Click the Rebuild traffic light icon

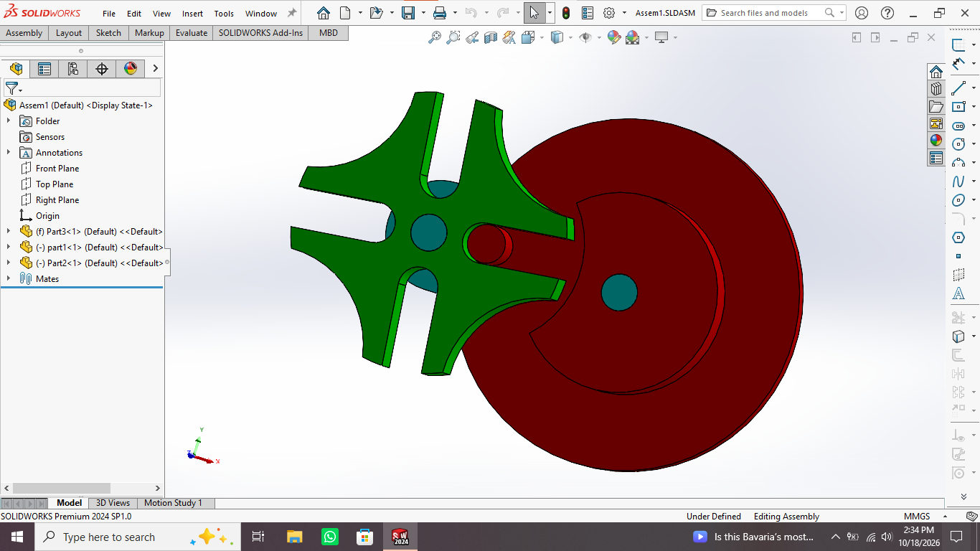click(566, 13)
